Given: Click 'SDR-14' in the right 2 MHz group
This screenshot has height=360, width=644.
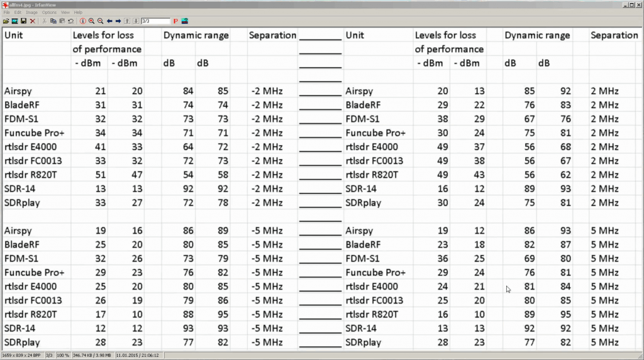Looking at the screenshot, I should click(x=360, y=189).
